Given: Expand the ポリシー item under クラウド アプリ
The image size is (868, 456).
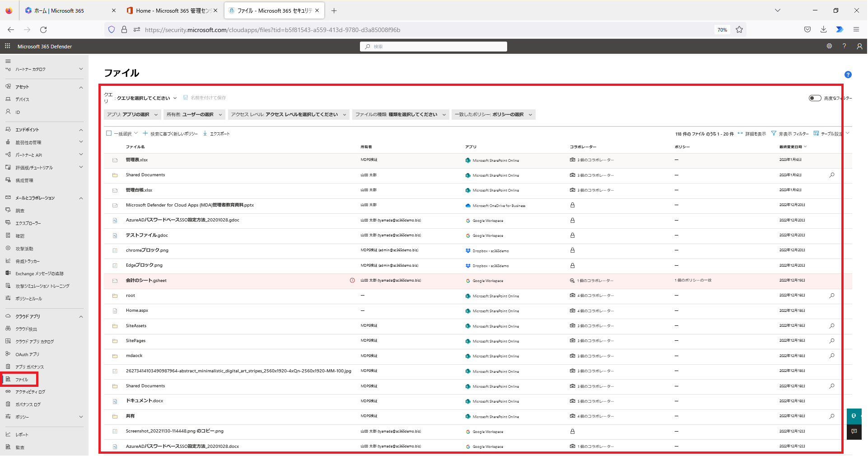Looking at the screenshot, I should coord(81,417).
